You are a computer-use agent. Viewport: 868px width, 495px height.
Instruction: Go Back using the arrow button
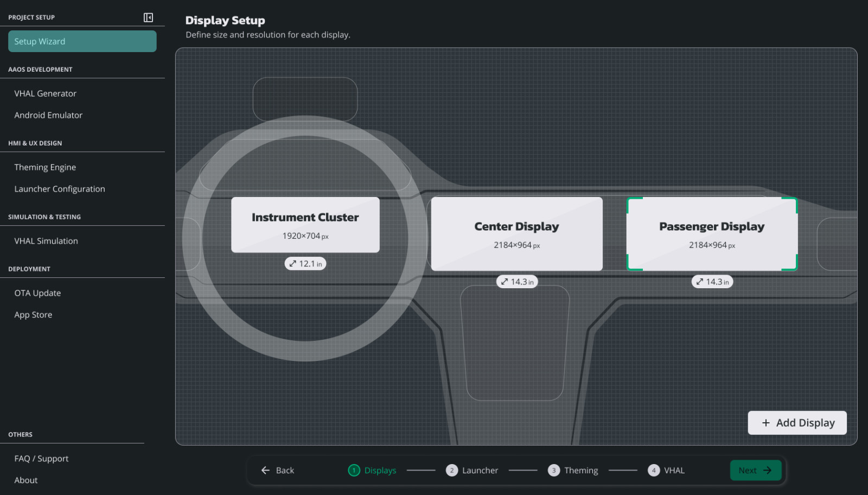(278, 471)
